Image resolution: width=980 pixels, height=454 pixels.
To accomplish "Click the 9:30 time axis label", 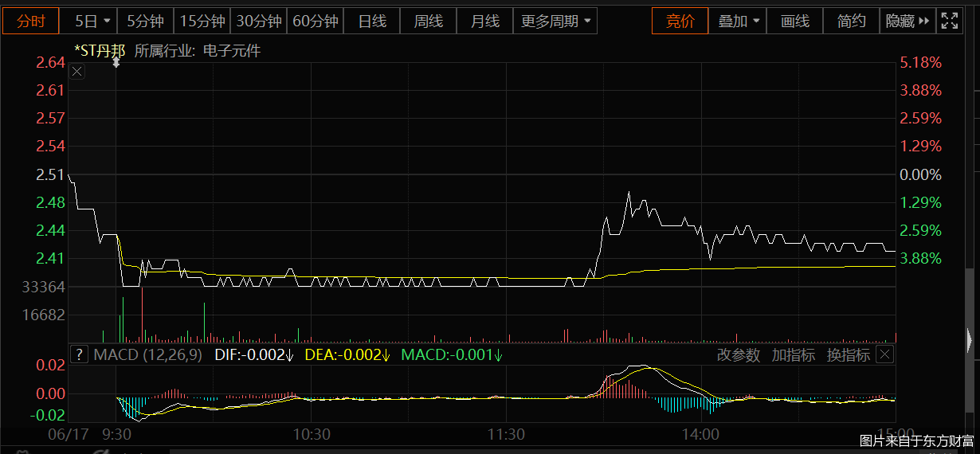I will [117, 435].
